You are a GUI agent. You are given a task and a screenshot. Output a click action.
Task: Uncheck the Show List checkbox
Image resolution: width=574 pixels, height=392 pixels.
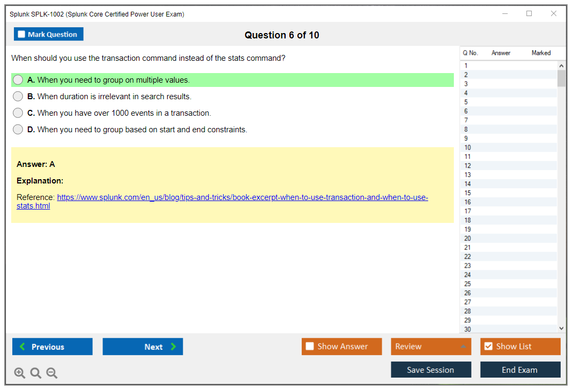[x=488, y=347]
